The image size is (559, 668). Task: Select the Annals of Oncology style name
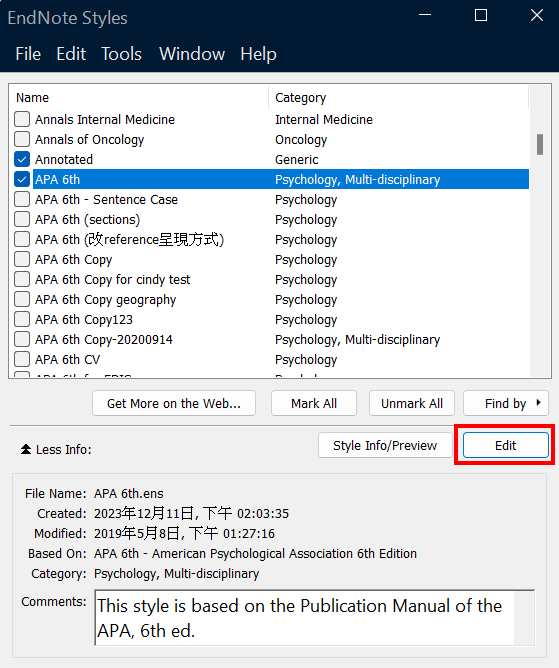point(89,139)
